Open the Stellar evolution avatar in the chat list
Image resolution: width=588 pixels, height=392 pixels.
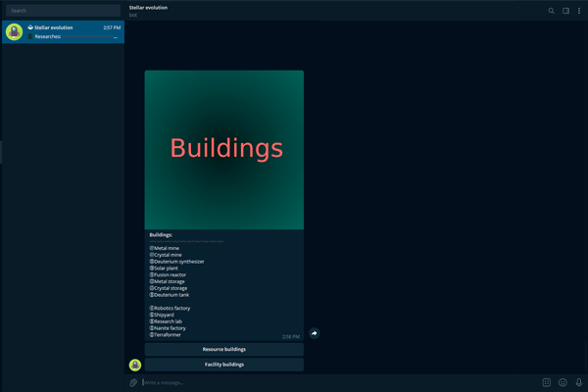[x=15, y=32]
